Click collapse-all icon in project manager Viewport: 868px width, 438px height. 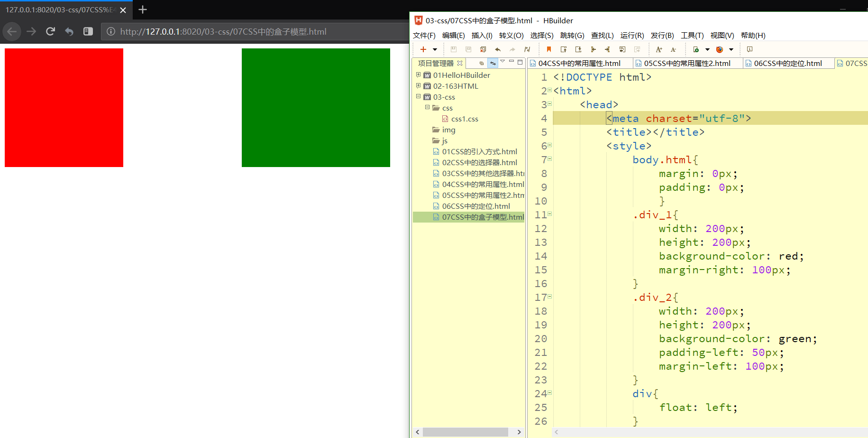(482, 63)
